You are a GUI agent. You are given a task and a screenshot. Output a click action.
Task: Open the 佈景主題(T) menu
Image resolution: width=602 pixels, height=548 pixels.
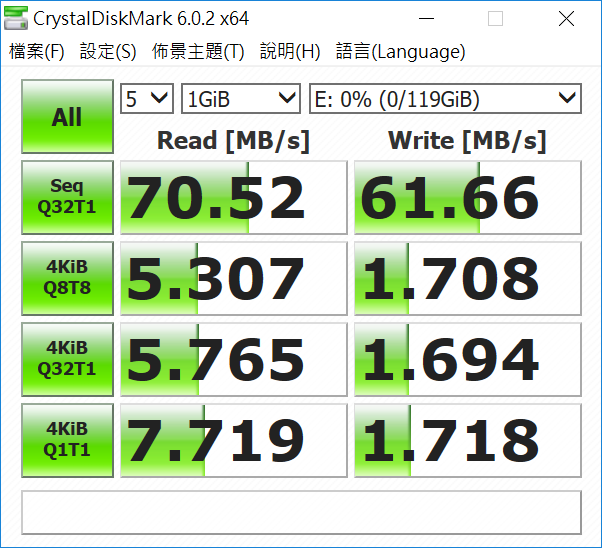[x=198, y=51]
